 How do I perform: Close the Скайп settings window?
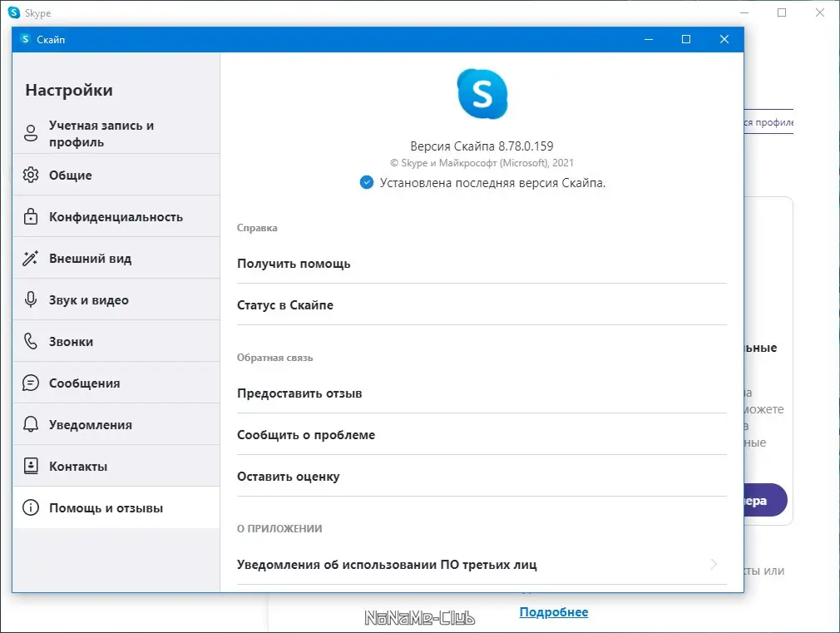click(724, 39)
